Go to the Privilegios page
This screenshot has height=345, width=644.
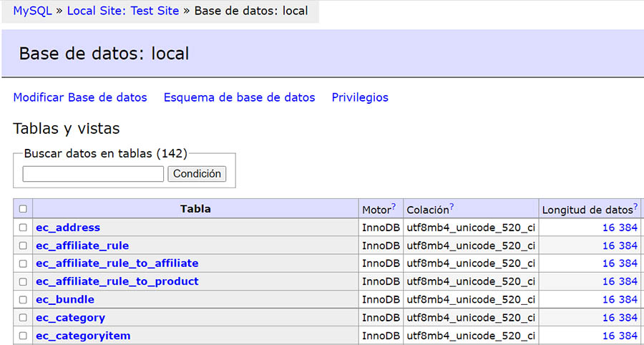click(360, 97)
